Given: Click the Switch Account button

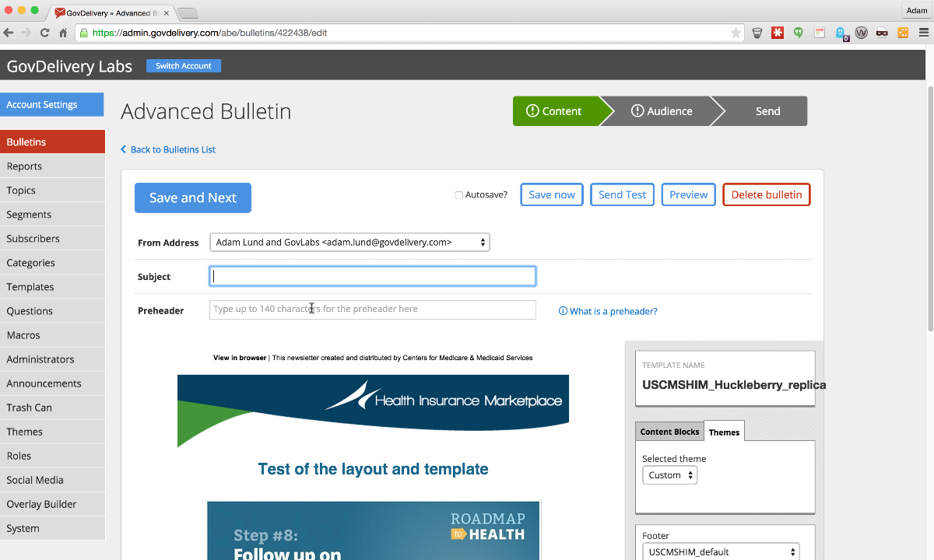Looking at the screenshot, I should [184, 66].
